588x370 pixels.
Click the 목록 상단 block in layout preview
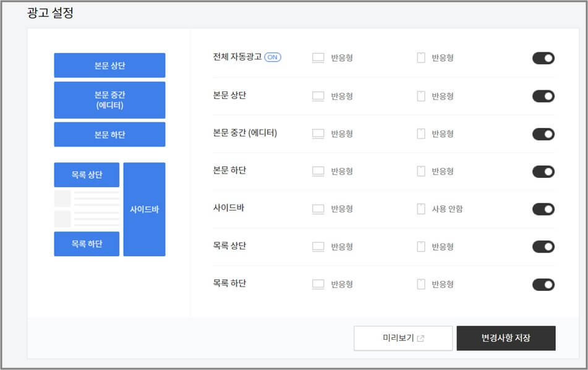(x=87, y=175)
